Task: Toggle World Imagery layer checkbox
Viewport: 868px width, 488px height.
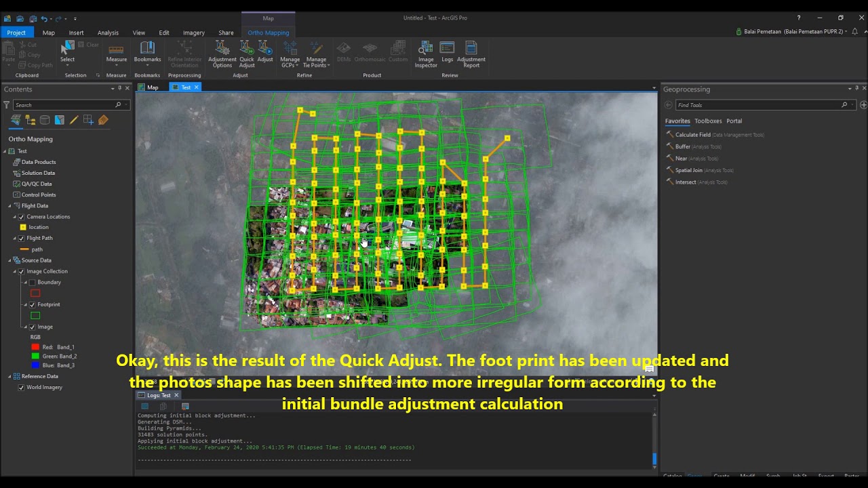Action: pos(21,388)
